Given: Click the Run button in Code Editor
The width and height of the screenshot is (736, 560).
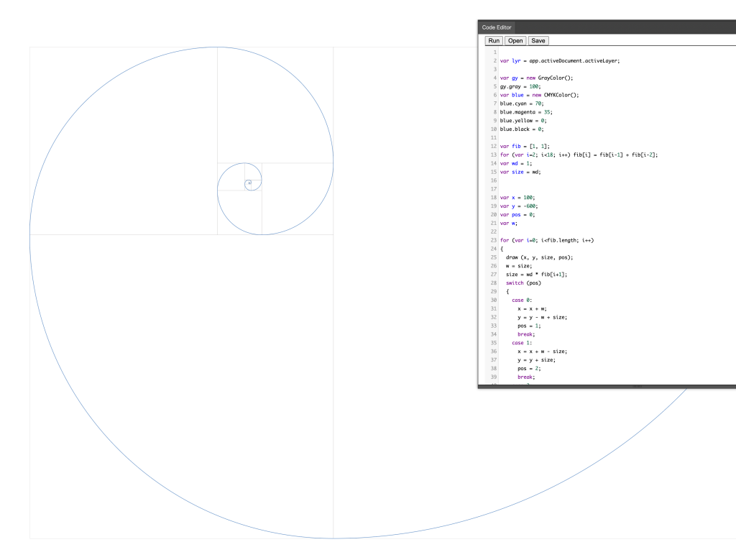Looking at the screenshot, I should (494, 41).
